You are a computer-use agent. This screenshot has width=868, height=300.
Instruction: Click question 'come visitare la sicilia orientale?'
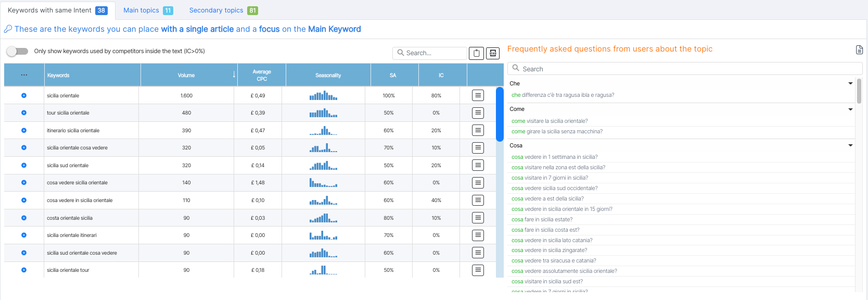(x=550, y=121)
